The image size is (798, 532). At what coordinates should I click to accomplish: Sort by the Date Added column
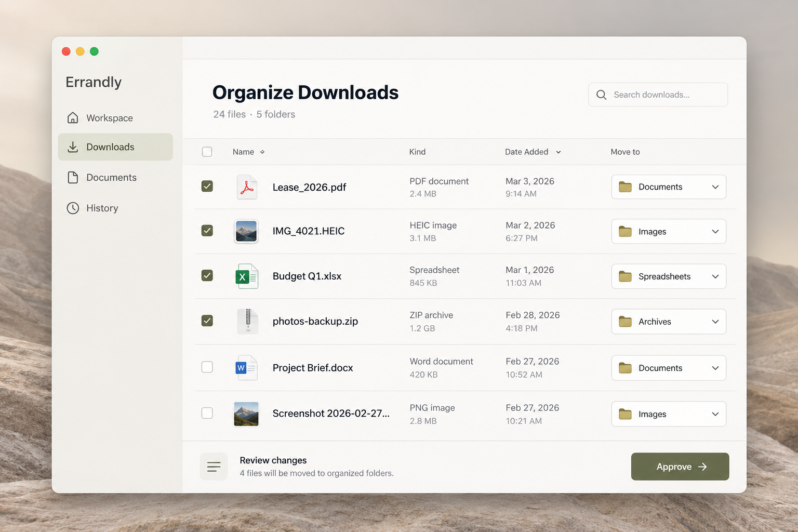tap(533, 152)
